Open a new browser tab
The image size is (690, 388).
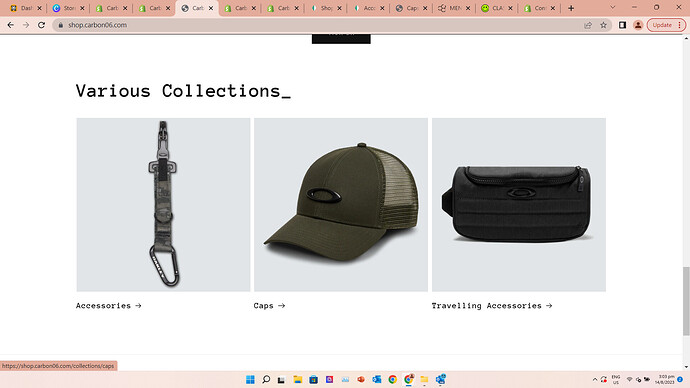[571, 8]
